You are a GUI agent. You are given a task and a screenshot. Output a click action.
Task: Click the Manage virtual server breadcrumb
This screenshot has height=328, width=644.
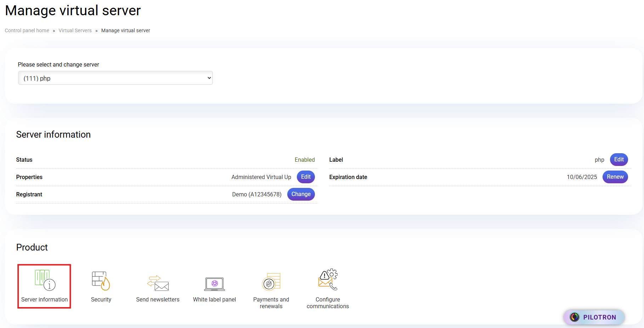(125, 30)
